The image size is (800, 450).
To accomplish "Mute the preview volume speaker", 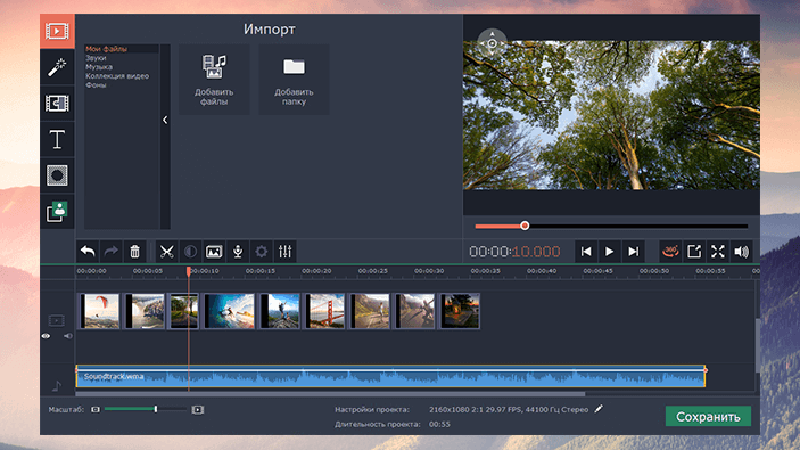I will click(741, 251).
